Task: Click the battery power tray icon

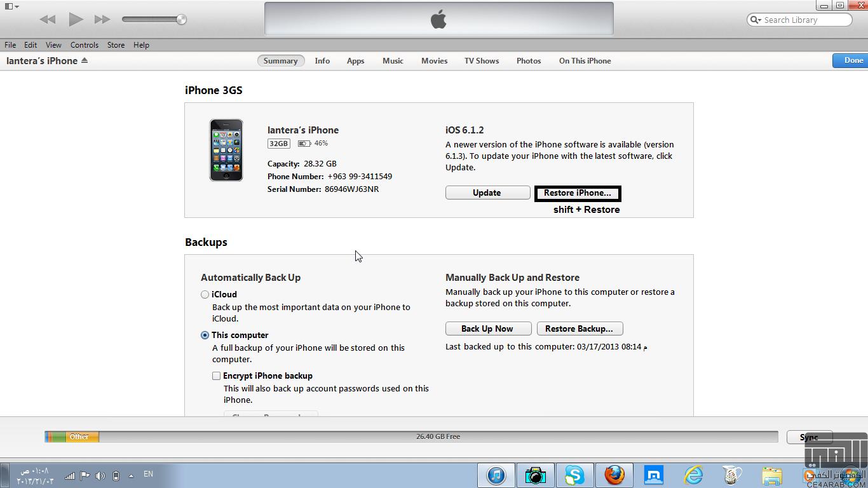Action: (116, 475)
